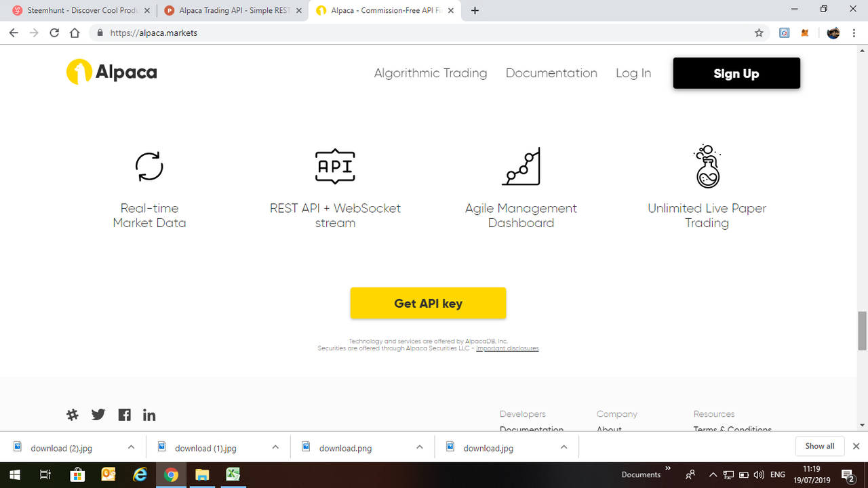Go back using the browser back arrow
The image size is (868, 488).
14,33
